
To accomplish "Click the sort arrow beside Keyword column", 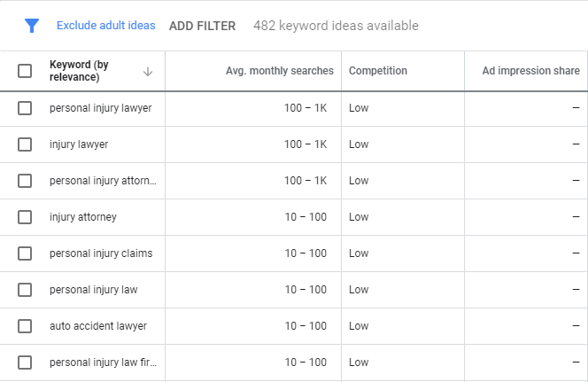I will [148, 71].
